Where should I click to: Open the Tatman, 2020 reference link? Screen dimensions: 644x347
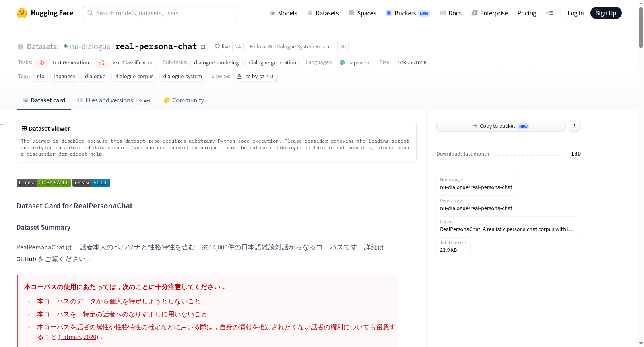(x=78, y=337)
